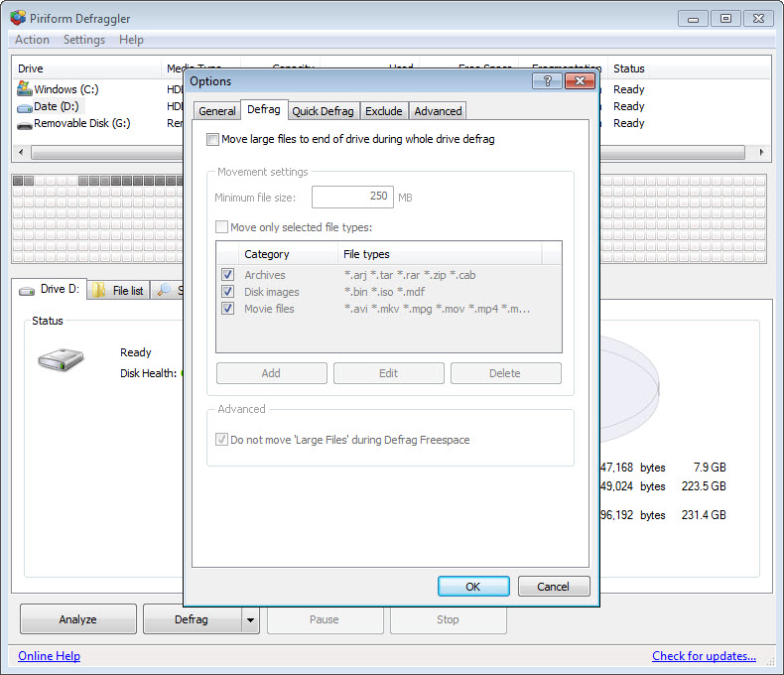Select the Archives row text

[265, 275]
